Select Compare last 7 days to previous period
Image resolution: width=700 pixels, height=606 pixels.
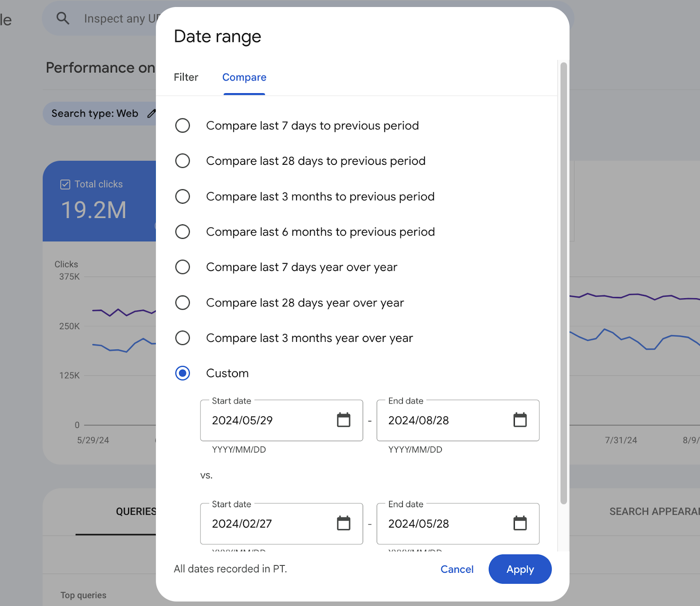pos(182,125)
